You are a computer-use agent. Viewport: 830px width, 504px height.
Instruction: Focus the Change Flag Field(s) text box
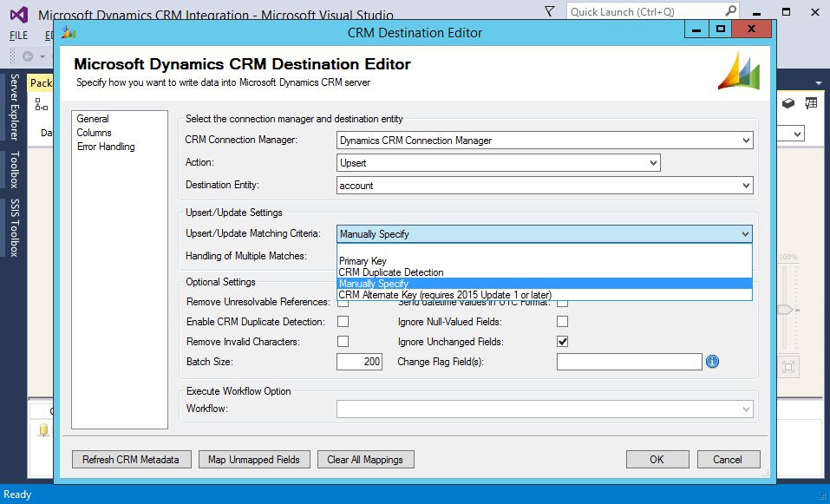tap(630, 362)
